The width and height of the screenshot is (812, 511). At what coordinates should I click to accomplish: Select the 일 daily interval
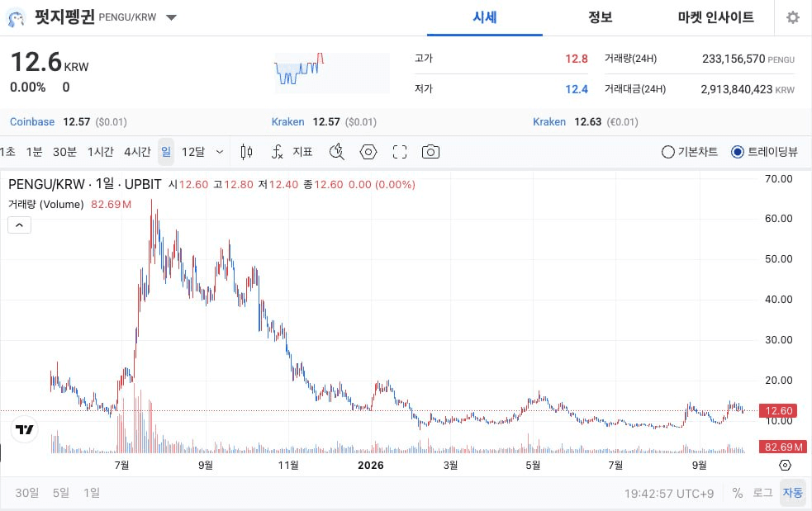[166, 152]
